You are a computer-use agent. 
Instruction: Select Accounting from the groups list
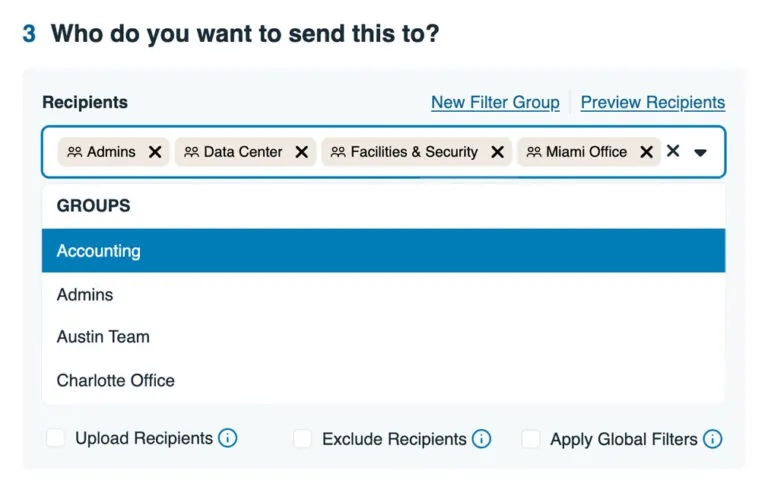click(99, 251)
